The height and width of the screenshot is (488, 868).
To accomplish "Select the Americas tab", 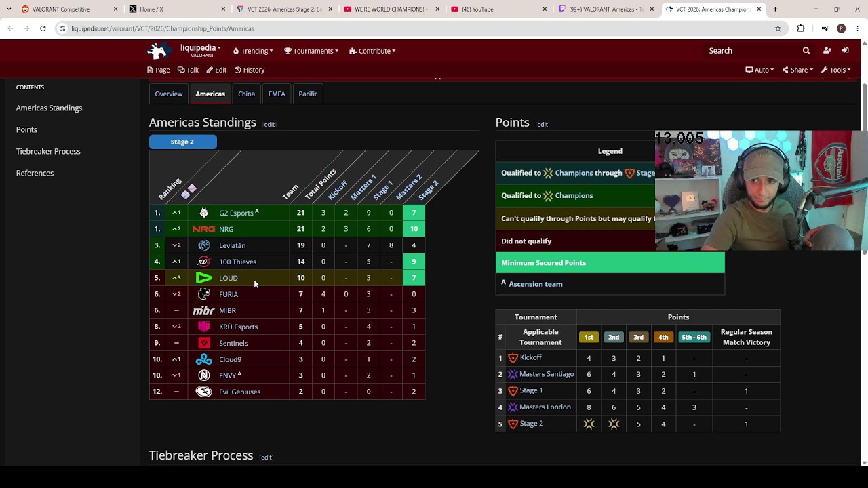I will [x=210, y=94].
